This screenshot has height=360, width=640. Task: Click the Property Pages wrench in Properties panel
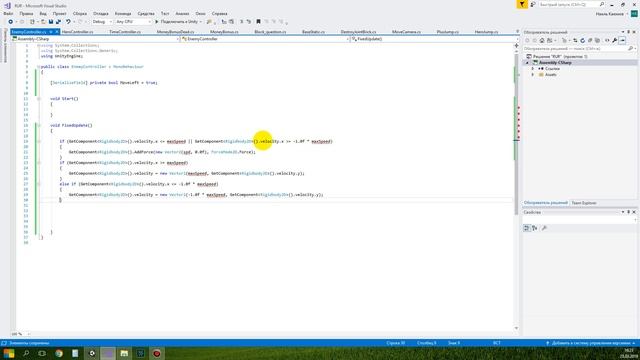pyautogui.click(x=544, y=228)
